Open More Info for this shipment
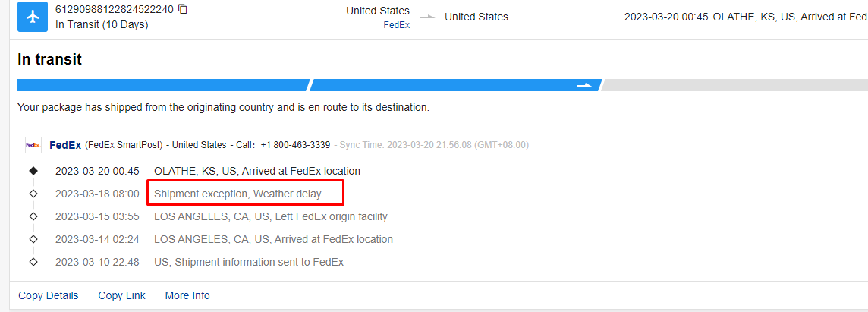 pyautogui.click(x=187, y=295)
